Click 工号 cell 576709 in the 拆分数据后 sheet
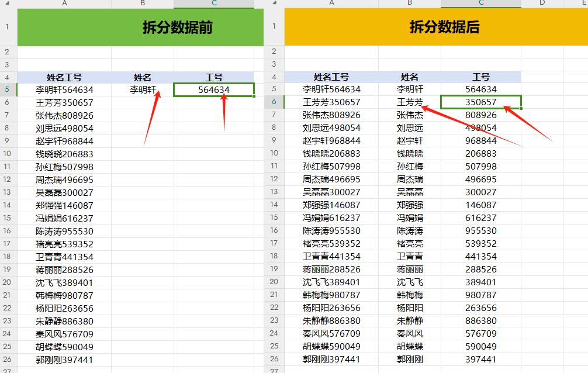Screen dimensions: 588x373 [481, 333]
